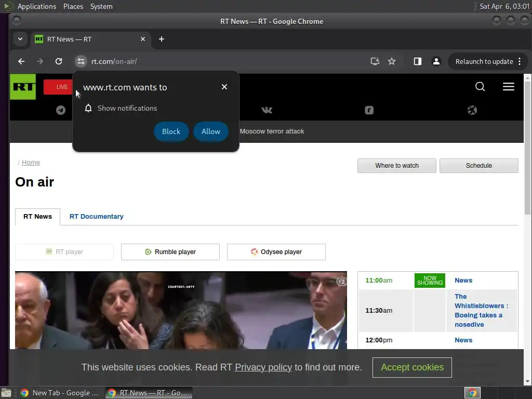Click the red LIVE button
The height and width of the screenshot is (399, 532).
[58, 87]
